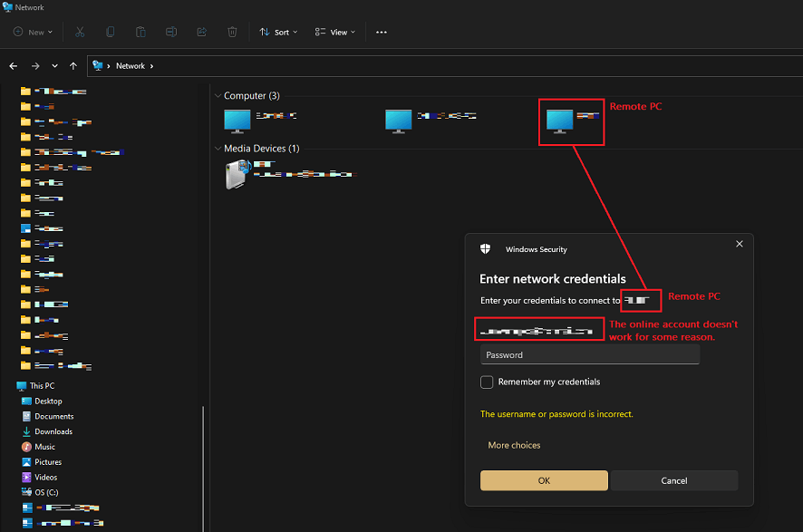
Task: Open Videos in navigation pane
Action: tap(40, 478)
